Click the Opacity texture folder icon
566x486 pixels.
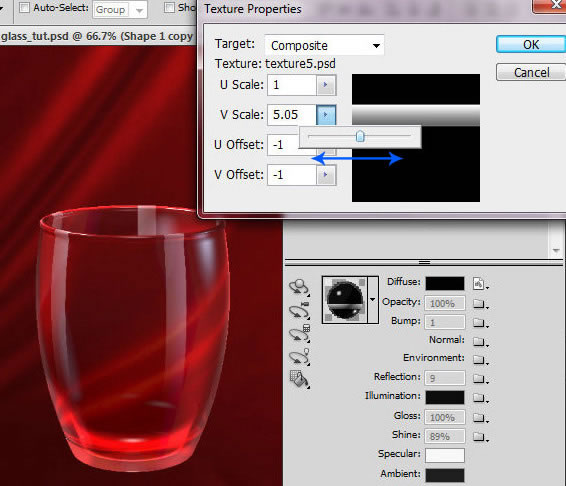(480, 304)
